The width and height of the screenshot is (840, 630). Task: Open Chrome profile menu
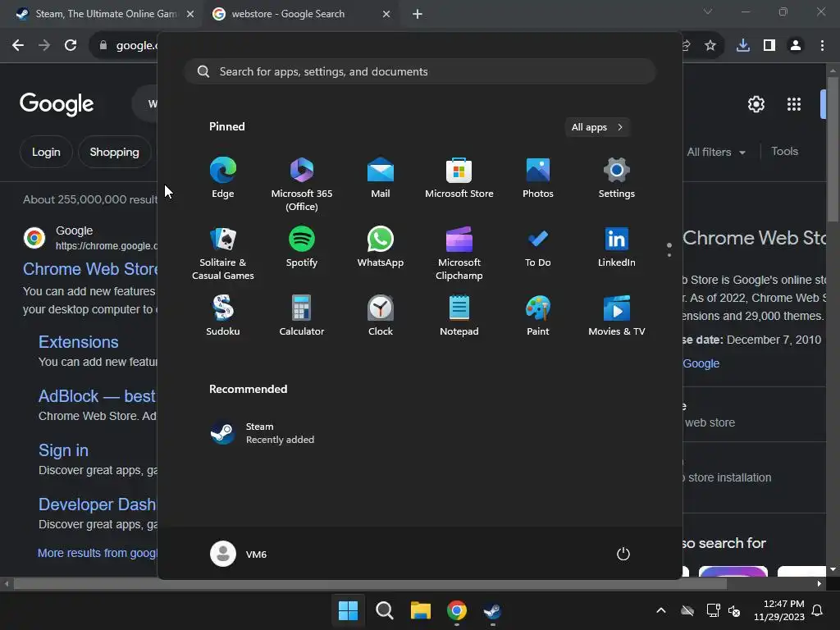[796, 46]
